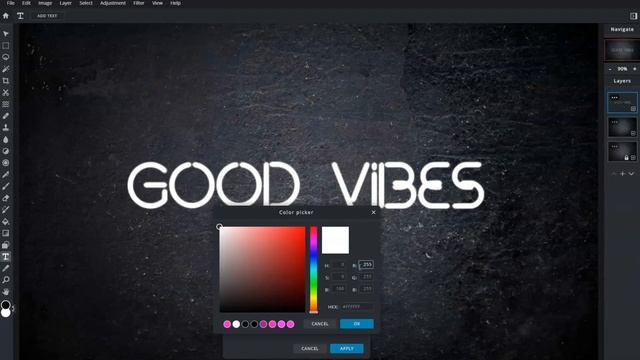The height and width of the screenshot is (360, 640).
Task: Select the Draw brush tool
Action: point(6,187)
